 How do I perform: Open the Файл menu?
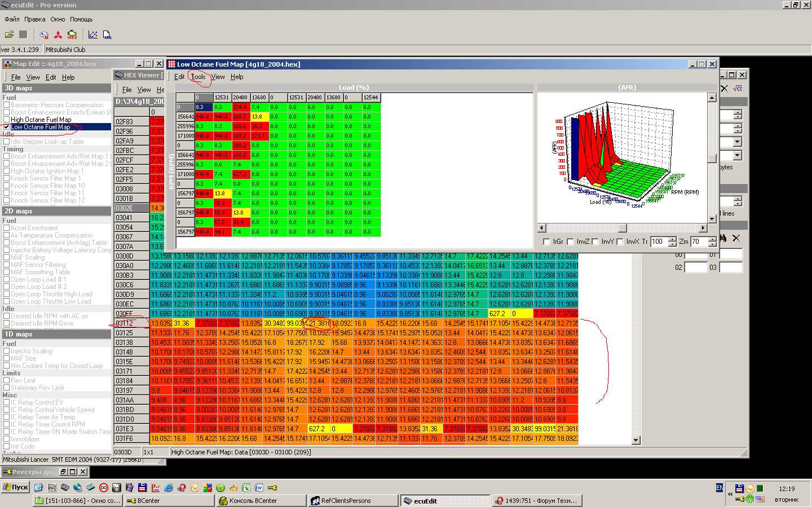(12, 19)
